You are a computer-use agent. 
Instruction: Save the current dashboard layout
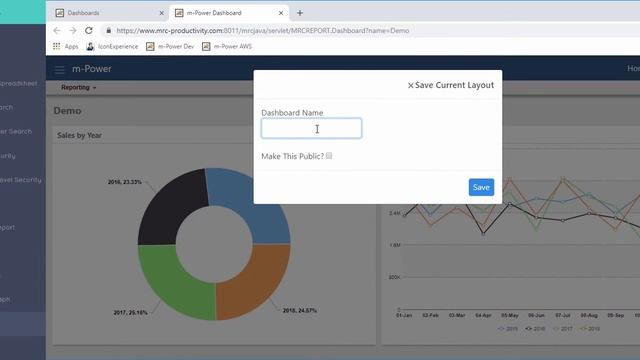pos(481,187)
